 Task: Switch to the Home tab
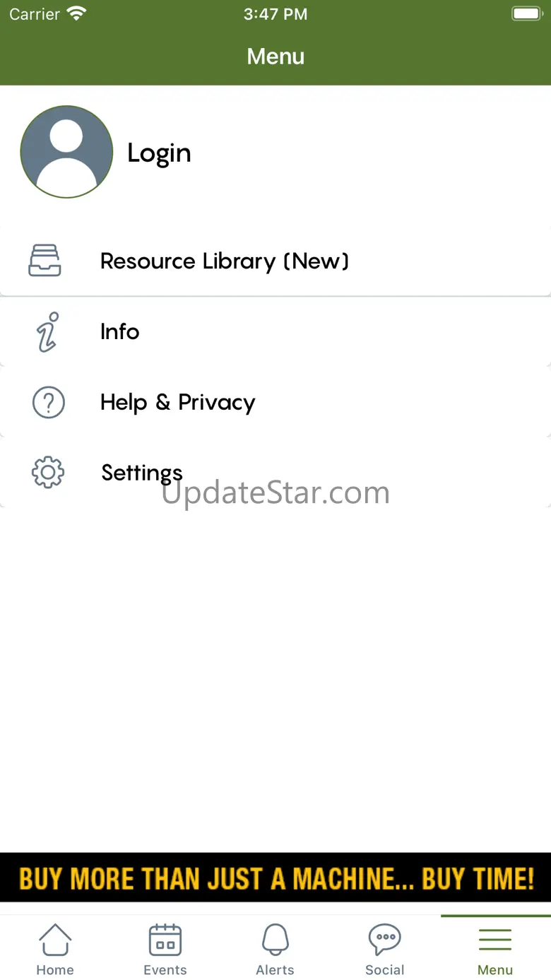pos(55,949)
